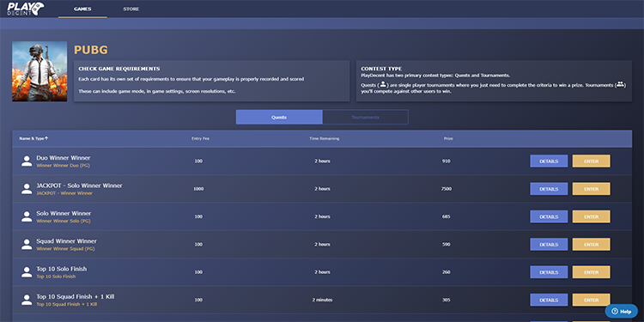Click the 1000 entry fee value
The height and width of the screenshot is (322, 644).
click(x=199, y=189)
